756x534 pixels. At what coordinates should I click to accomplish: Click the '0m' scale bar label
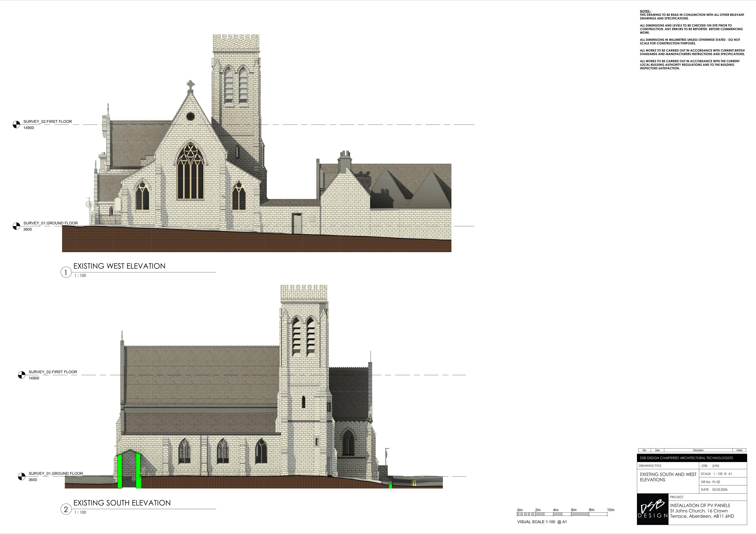click(520, 510)
